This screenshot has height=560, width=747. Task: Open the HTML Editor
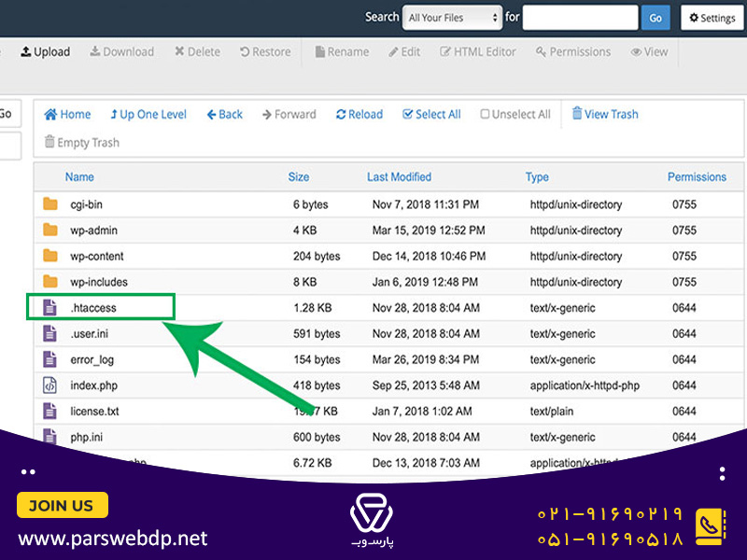[x=478, y=51]
